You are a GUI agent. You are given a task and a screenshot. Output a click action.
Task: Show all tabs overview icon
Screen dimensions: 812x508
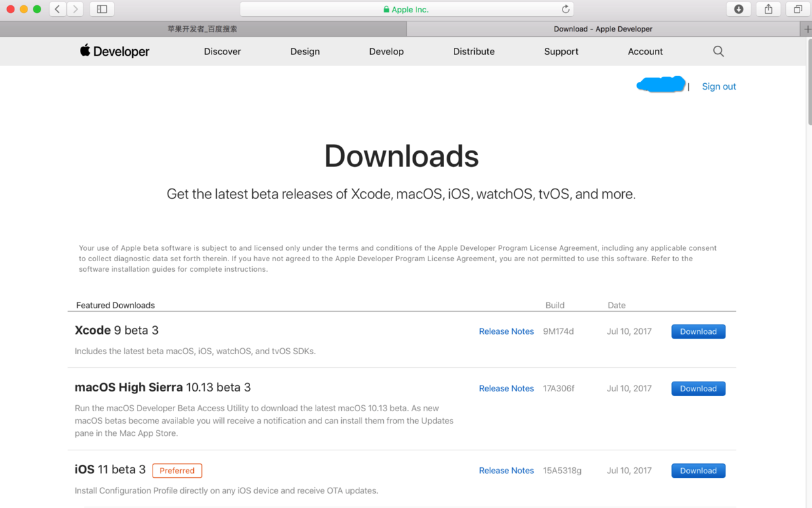(x=798, y=9)
